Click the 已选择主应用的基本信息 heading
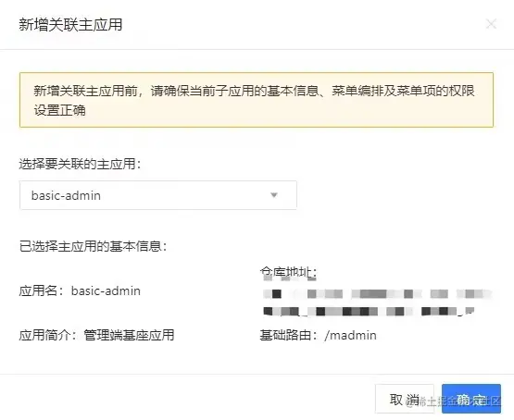Image resolution: width=514 pixels, height=420 pixels. [x=94, y=246]
